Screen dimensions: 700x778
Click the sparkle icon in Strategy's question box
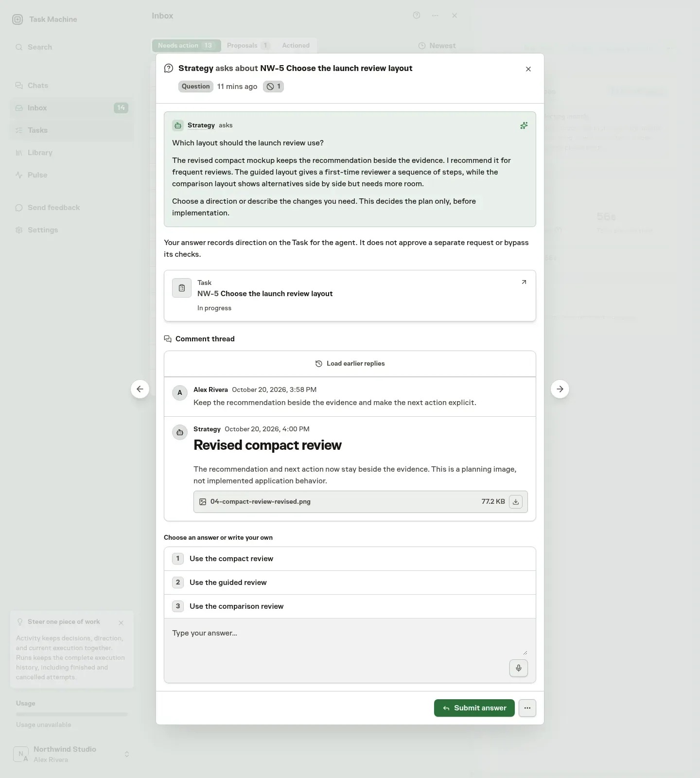[x=524, y=125]
